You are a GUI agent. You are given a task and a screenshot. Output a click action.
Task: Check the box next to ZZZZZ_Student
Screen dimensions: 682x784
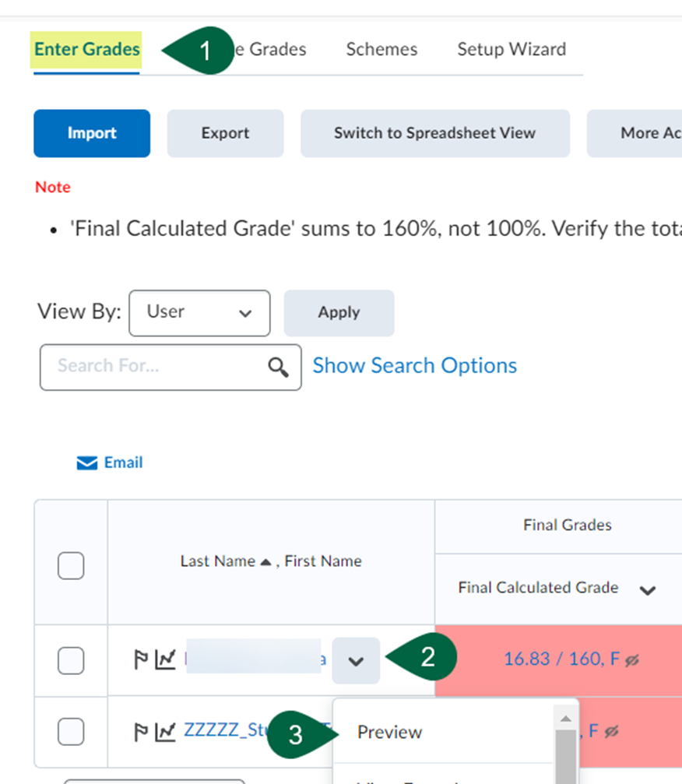coord(70,731)
